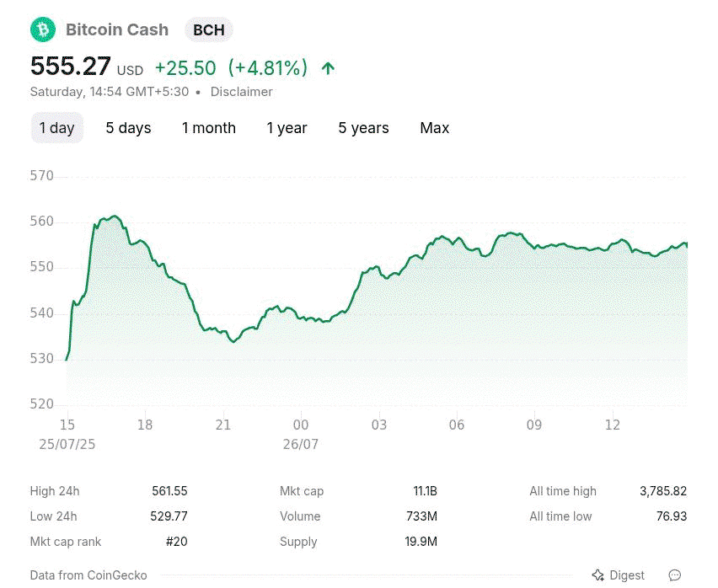Viewport: 718px width, 588px height.
Task: Click the chart dip near 21 hours
Action: pos(234,341)
